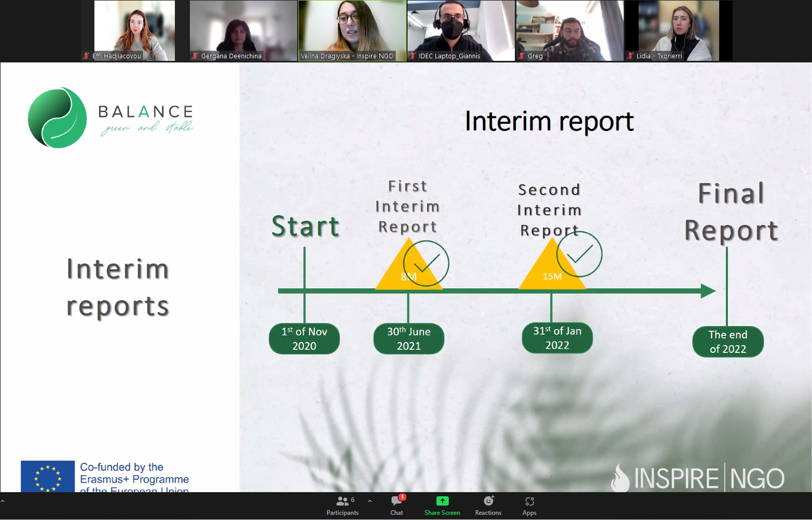The width and height of the screenshot is (812, 520).
Task: Click the second interim report checkmark circle
Action: pyautogui.click(x=579, y=254)
